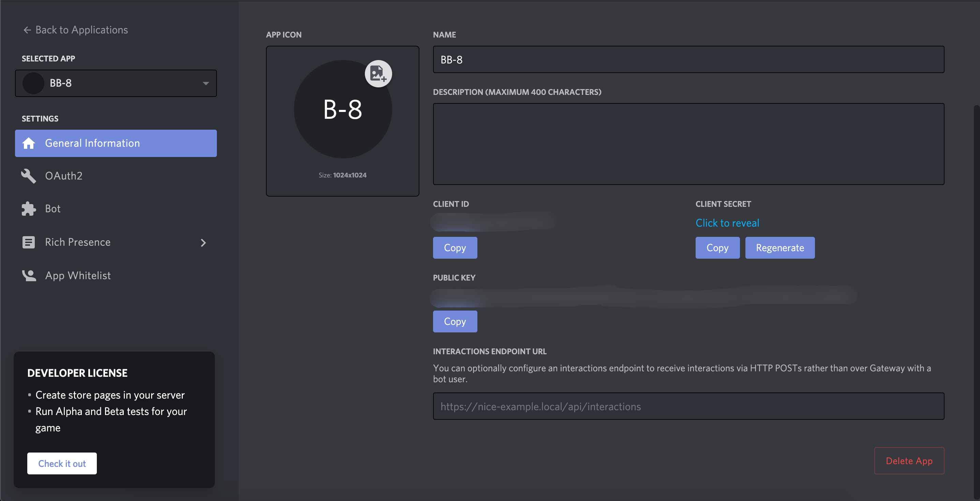Open the Selected App dropdown arrow
Viewport: 980px width, 501px height.
[x=206, y=83]
